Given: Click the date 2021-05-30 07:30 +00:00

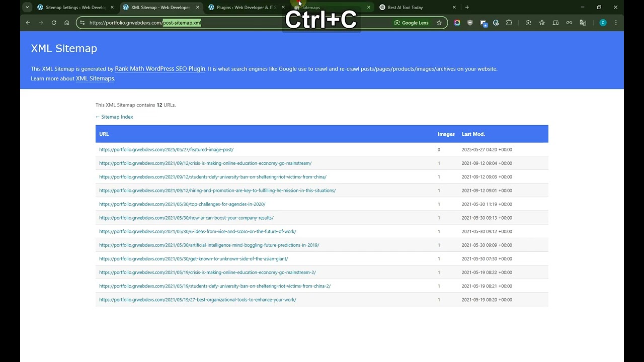Looking at the screenshot, I should coord(487,258).
